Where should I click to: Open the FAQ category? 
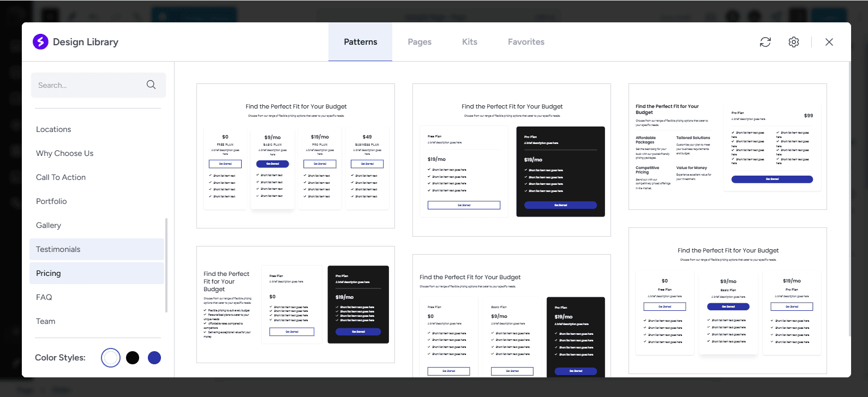click(44, 297)
